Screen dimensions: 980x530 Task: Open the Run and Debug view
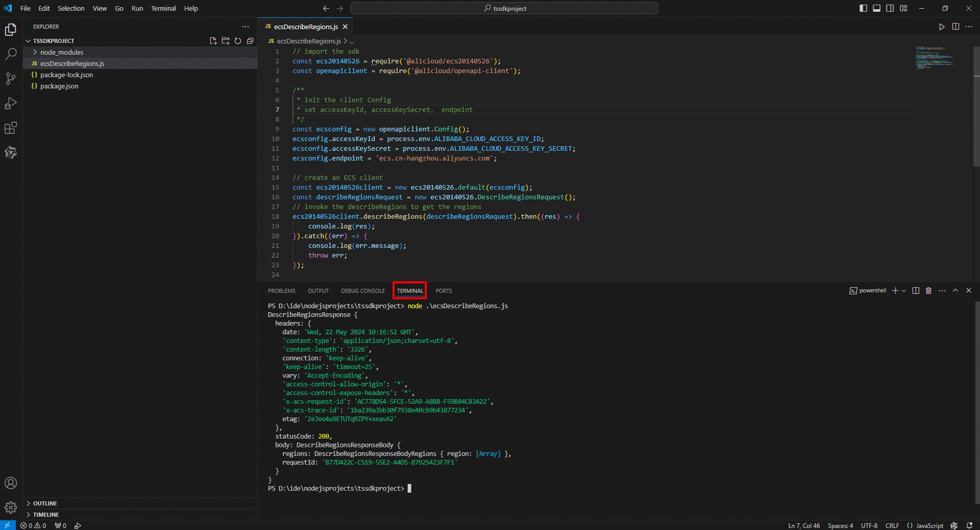coord(11,103)
